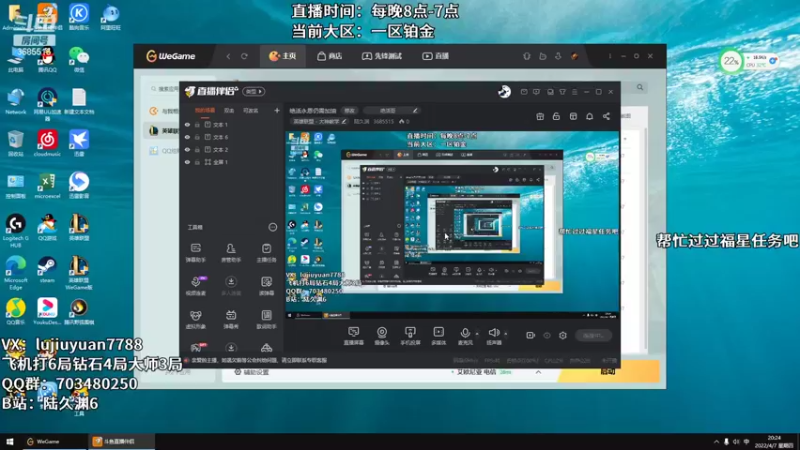Toggle visibility of 全屏 1 source
Viewport: 800px width, 450px height.
(x=187, y=162)
